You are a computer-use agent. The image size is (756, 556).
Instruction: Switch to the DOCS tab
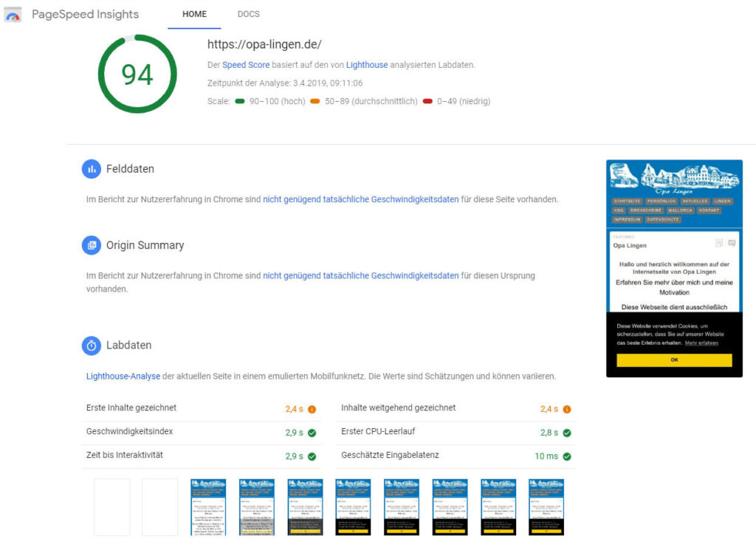[x=248, y=15]
